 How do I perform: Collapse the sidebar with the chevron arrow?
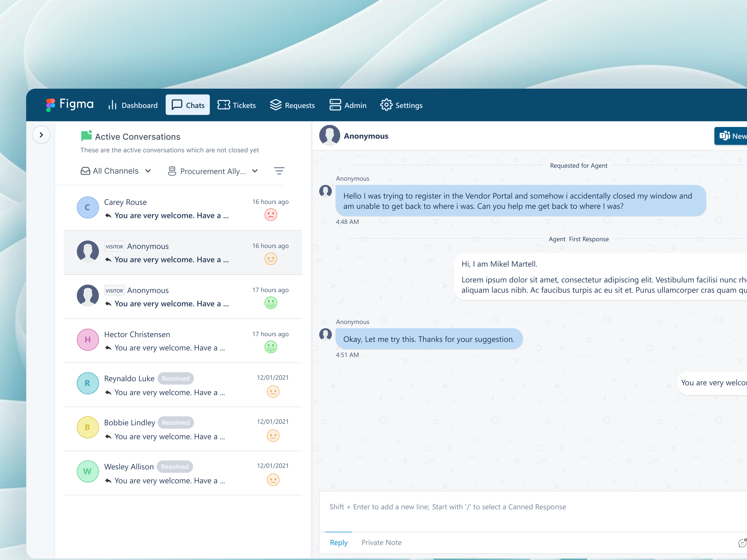(x=41, y=135)
